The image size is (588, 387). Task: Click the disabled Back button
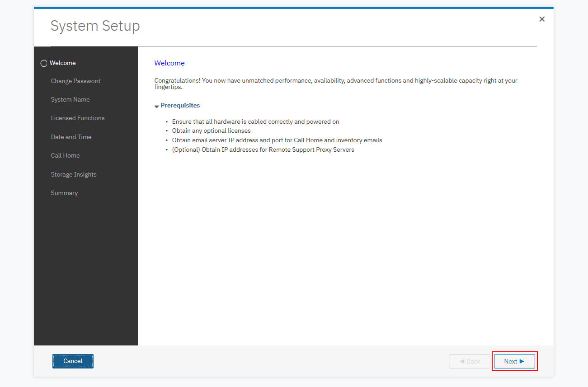[470, 361]
